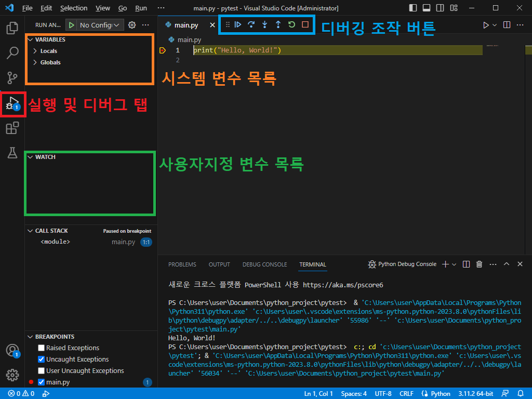Restart the debugging session

[291, 24]
